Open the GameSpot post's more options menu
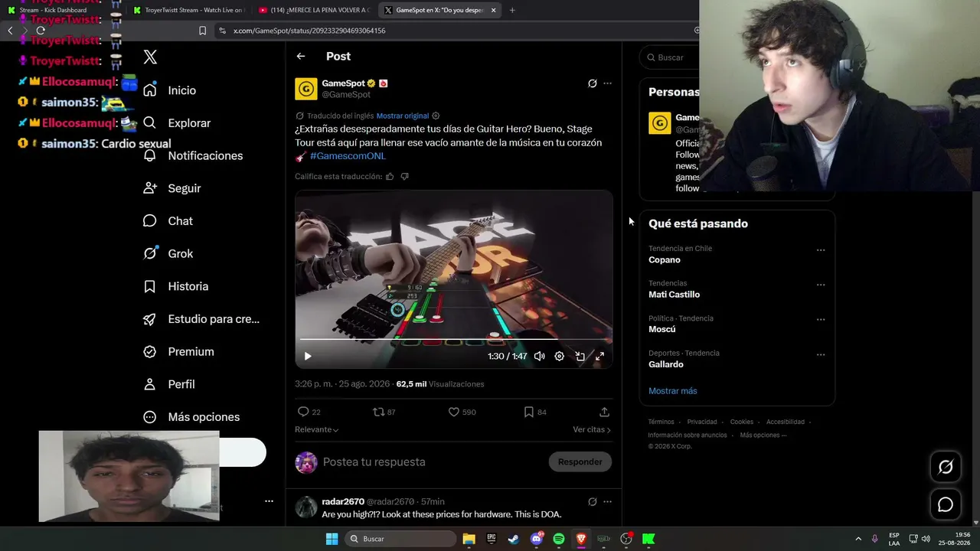The height and width of the screenshot is (551, 980). 607,83
